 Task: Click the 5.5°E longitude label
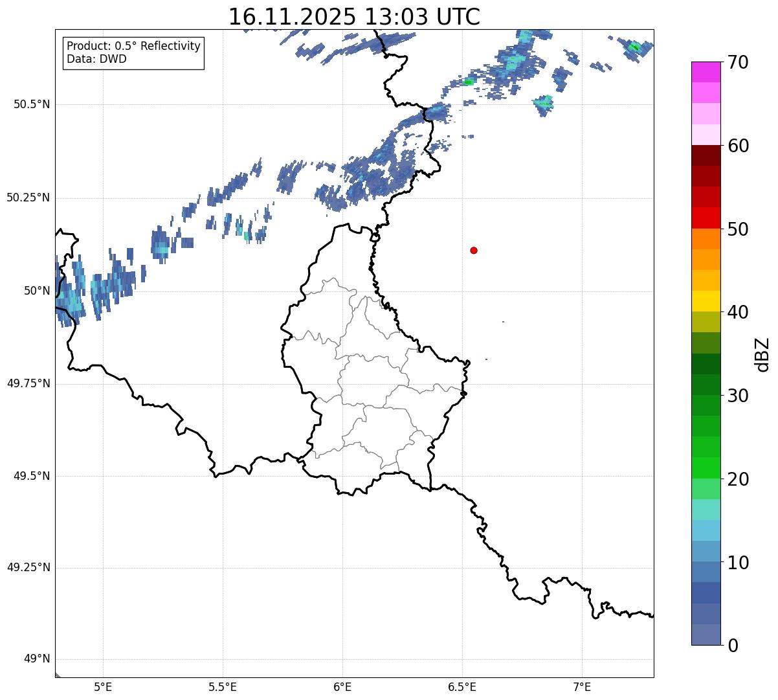point(223,687)
